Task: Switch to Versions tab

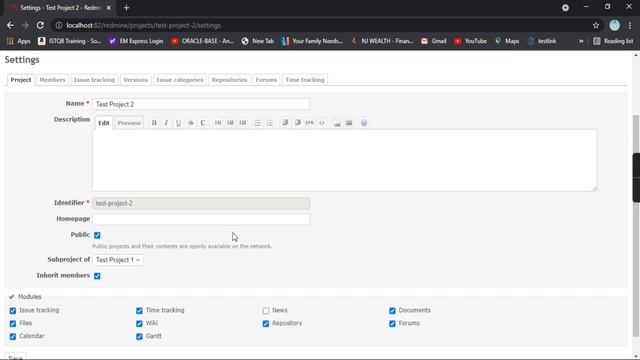Action: [136, 80]
